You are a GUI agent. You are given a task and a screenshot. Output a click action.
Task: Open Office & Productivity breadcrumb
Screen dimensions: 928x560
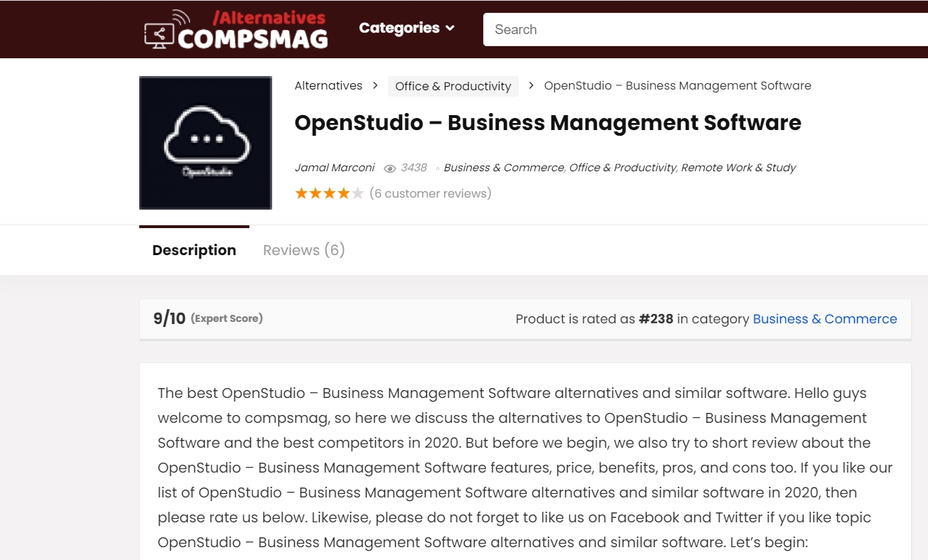[x=453, y=86]
